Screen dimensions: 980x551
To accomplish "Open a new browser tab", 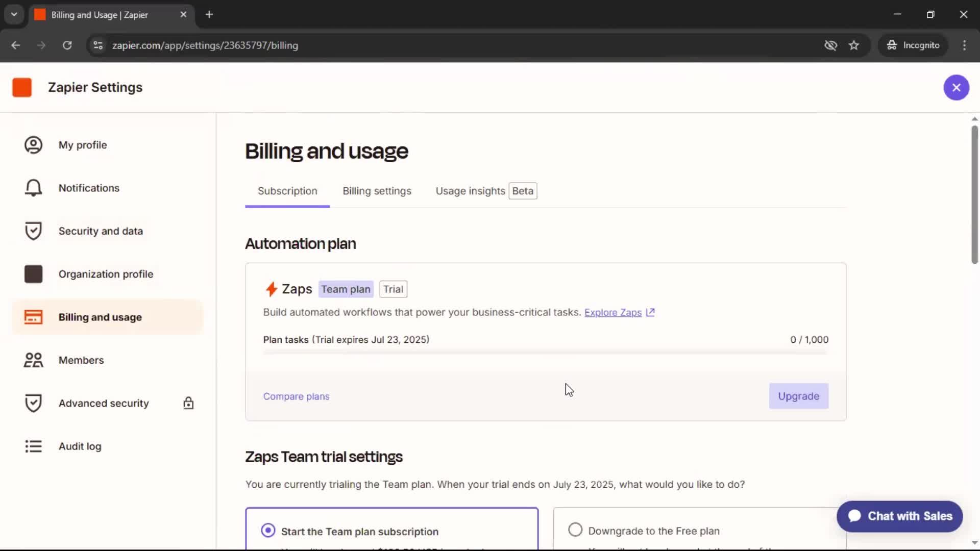I will 209,14.
